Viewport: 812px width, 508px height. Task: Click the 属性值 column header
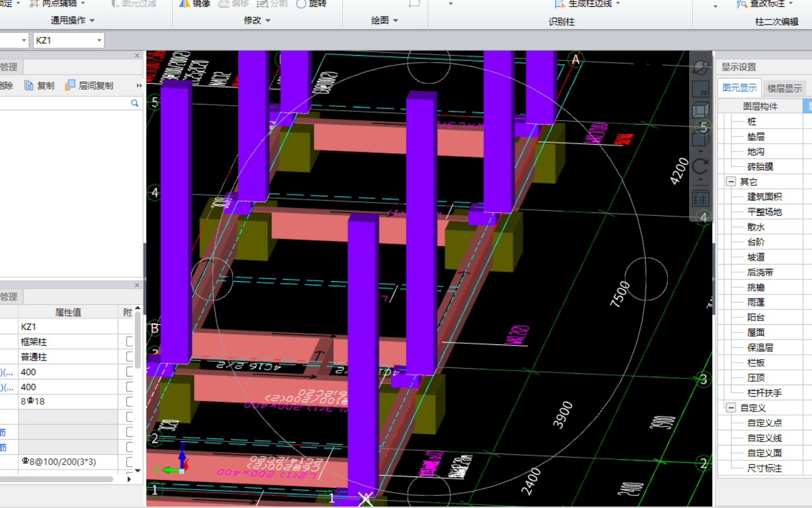tap(68, 312)
